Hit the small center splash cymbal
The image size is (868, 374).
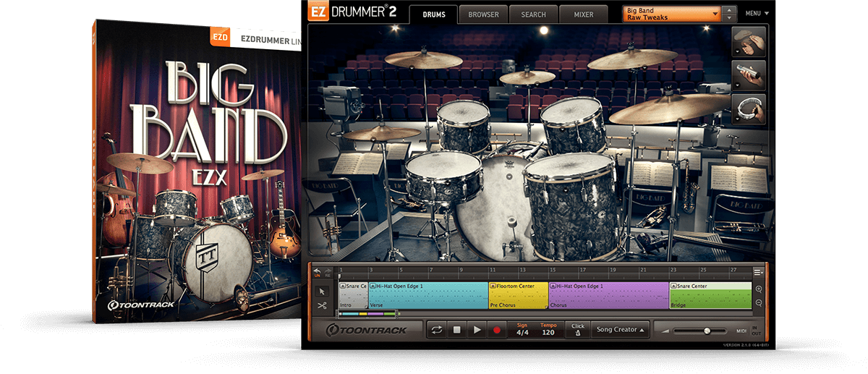527,77
